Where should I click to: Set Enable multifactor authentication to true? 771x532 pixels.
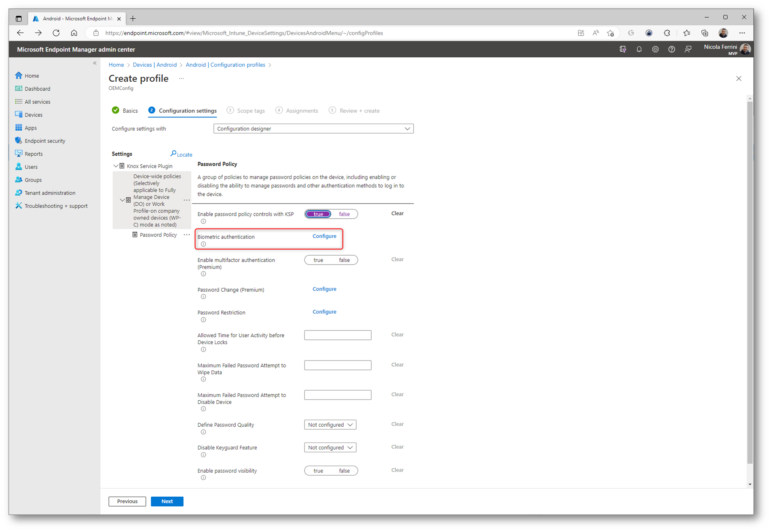[x=318, y=260]
